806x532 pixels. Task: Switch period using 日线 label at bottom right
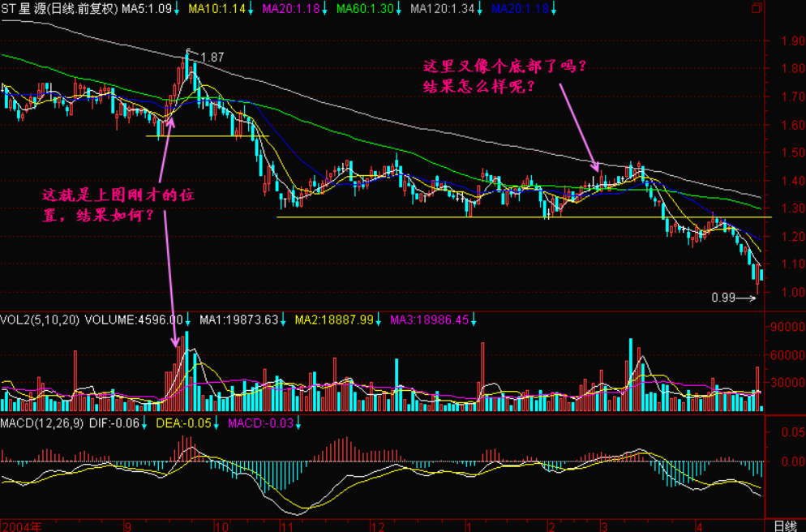785,526
